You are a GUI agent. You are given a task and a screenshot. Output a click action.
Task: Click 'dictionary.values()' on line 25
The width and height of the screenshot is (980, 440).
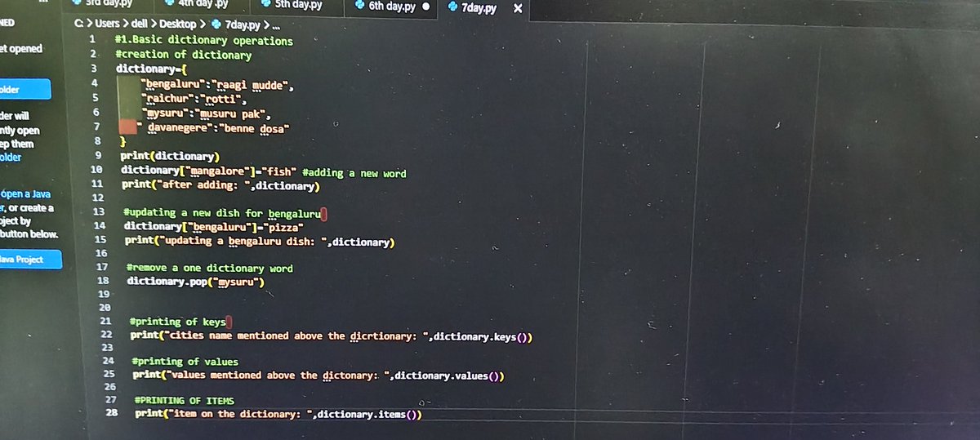tap(450, 376)
